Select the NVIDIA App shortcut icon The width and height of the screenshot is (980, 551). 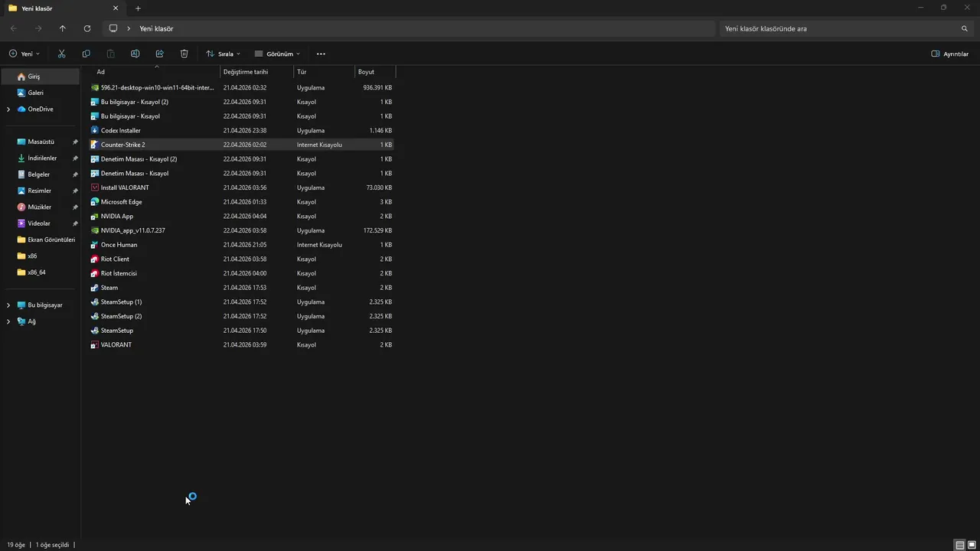pyautogui.click(x=95, y=216)
